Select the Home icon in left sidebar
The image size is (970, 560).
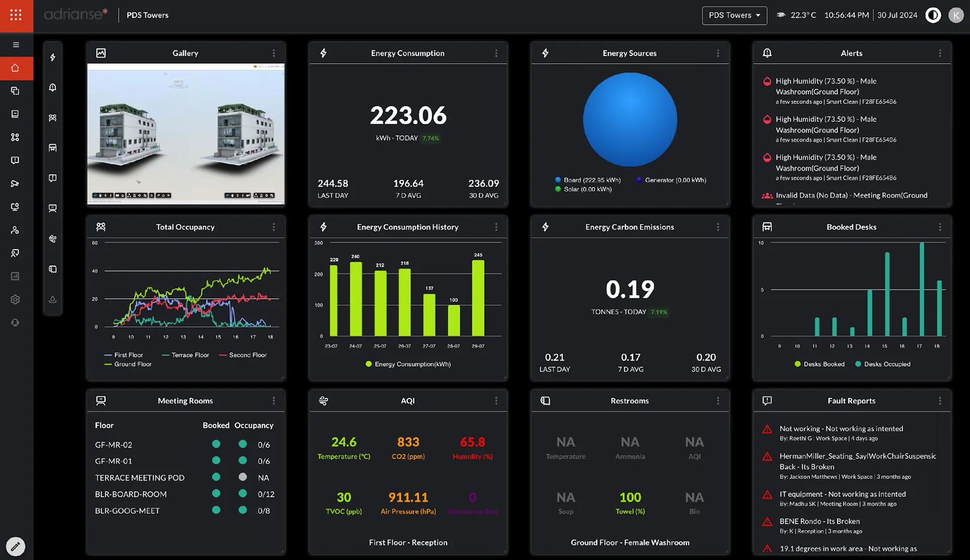coord(15,68)
